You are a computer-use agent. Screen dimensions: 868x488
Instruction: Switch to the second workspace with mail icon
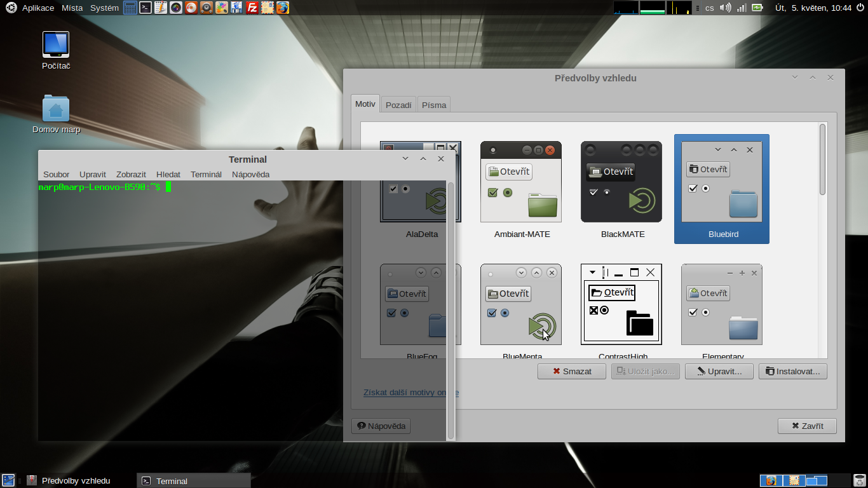tap(794, 480)
